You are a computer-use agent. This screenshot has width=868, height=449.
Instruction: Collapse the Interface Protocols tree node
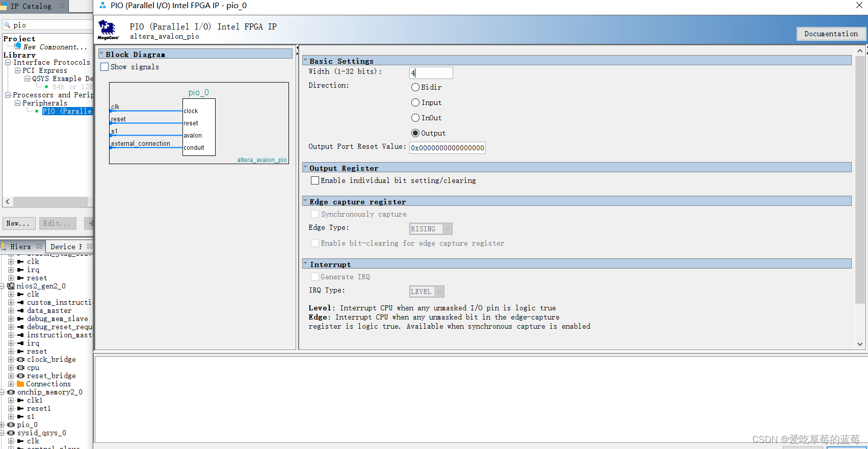point(8,62)
